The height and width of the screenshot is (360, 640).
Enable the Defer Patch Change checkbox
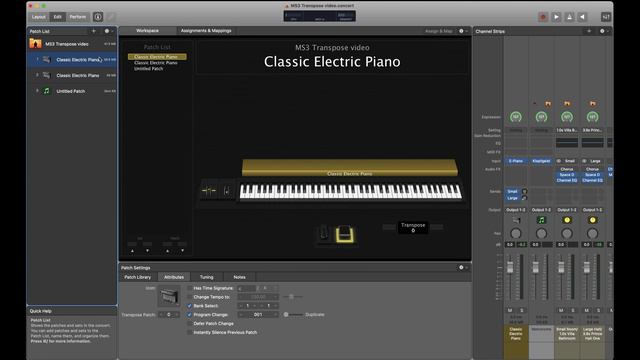pyautogui.click(x=189, y=324)
